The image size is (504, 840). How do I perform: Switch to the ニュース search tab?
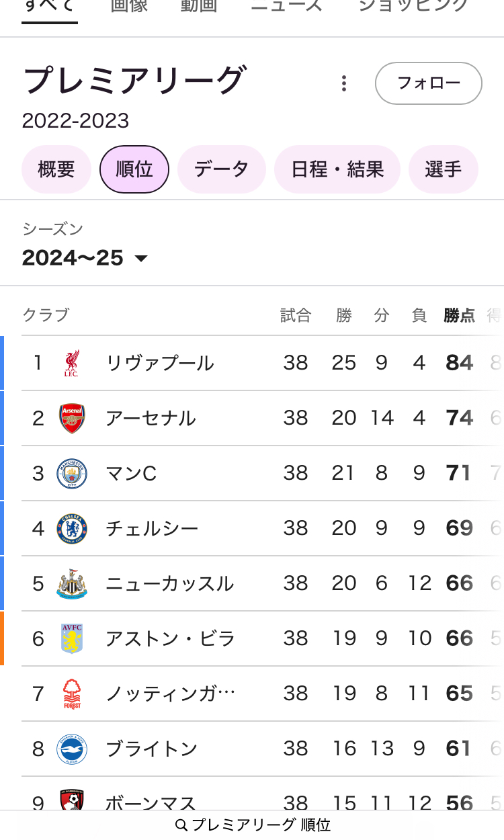287,7
